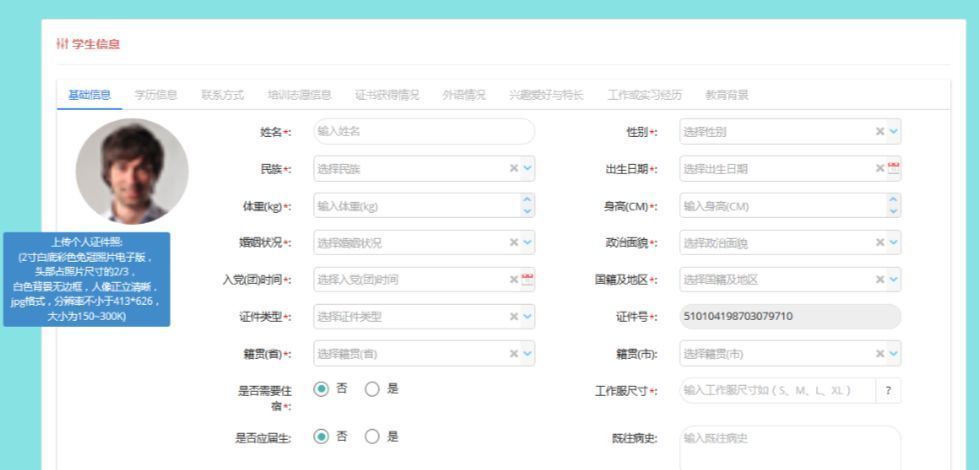Viewport: 979px width, 470px height.
Task: Select 否 for 是否应届生
Action: (322, 436)
